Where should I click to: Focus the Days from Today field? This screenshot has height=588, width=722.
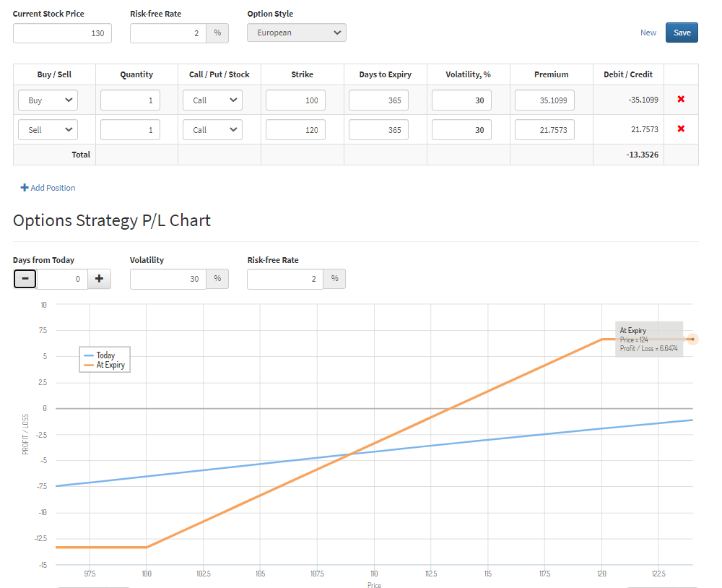coord(62,279)
